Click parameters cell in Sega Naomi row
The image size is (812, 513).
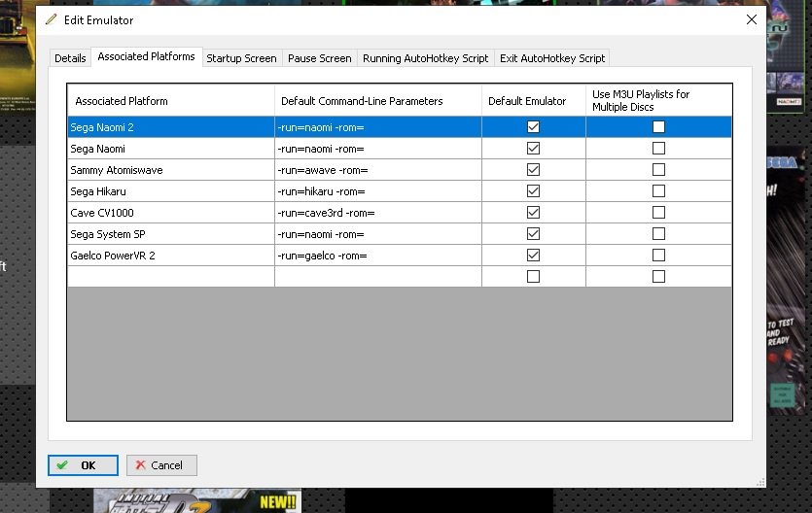[x=378, y=149]
